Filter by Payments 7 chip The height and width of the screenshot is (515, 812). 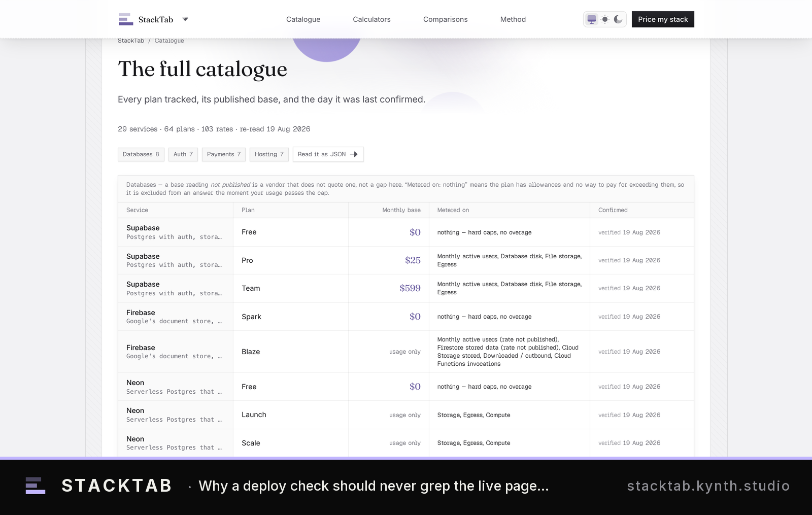[224, 154]
